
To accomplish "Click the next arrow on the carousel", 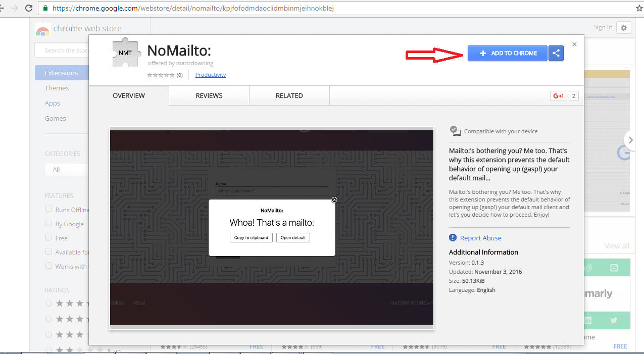I will pyautogui.click(x=630, y=140).
